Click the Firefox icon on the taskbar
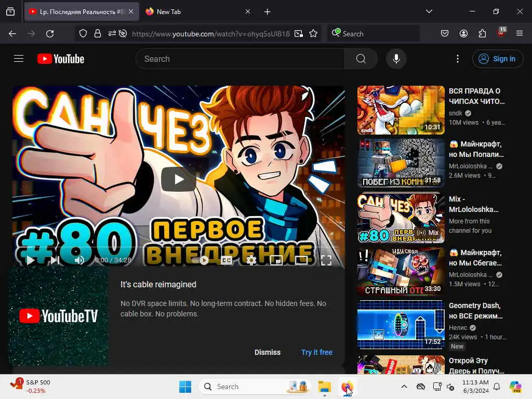532x399 pixels. (x=347, y=387)
